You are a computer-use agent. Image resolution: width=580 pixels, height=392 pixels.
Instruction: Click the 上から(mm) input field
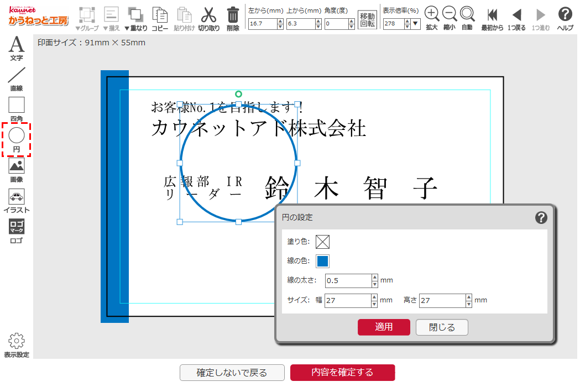(301, 24)
